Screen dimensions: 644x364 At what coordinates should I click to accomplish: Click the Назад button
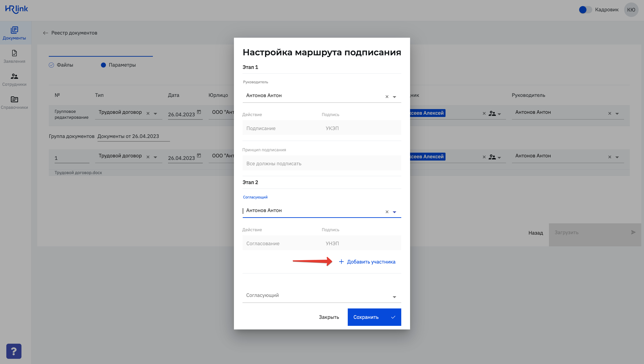click(536, 233)
